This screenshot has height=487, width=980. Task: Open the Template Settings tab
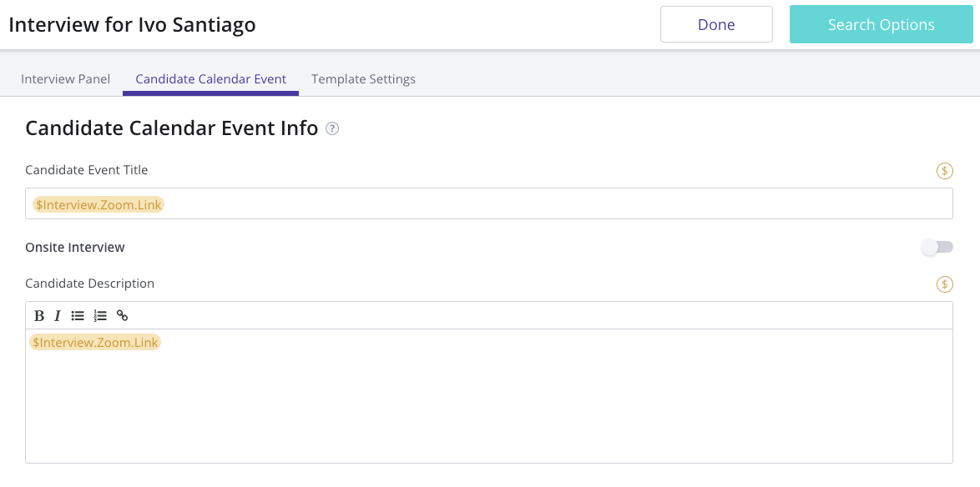(x=363, y=79)
